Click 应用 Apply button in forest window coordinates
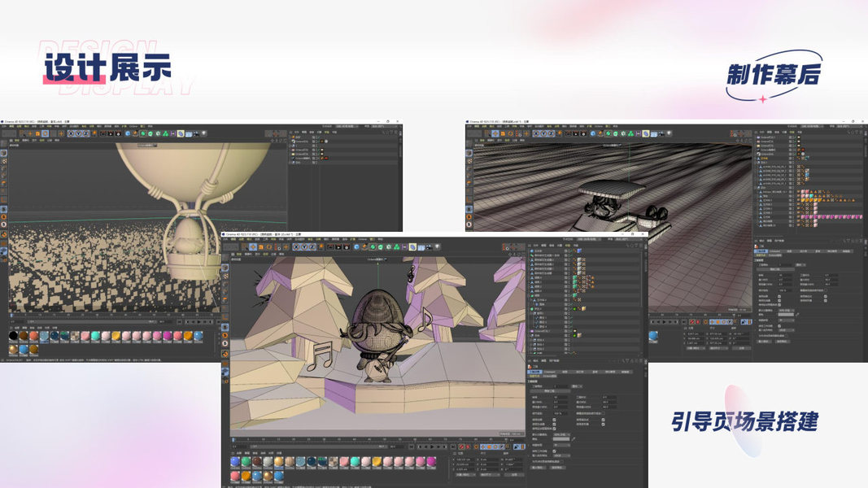 pyautogui.click(x=514, y=475)
